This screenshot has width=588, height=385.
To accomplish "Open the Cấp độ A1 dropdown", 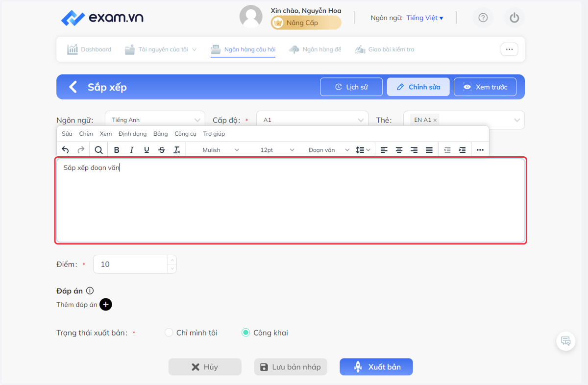I will (x=312, y=120).
